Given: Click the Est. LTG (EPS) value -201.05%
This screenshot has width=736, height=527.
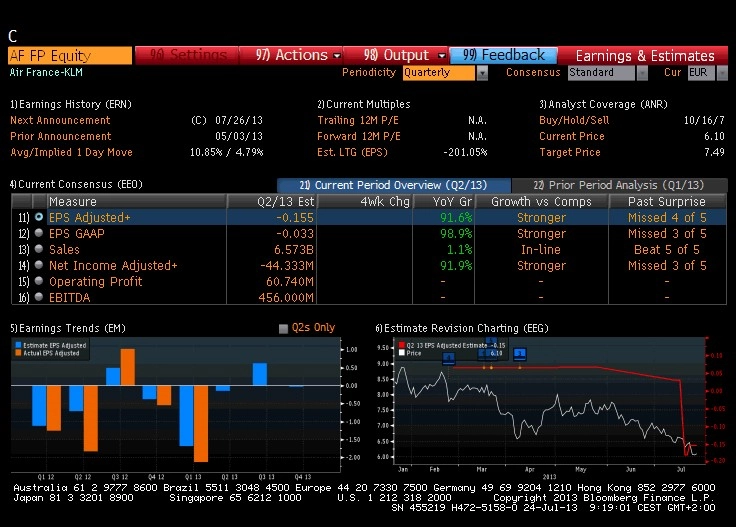Looking at the screenshot, I should [465, 152].
